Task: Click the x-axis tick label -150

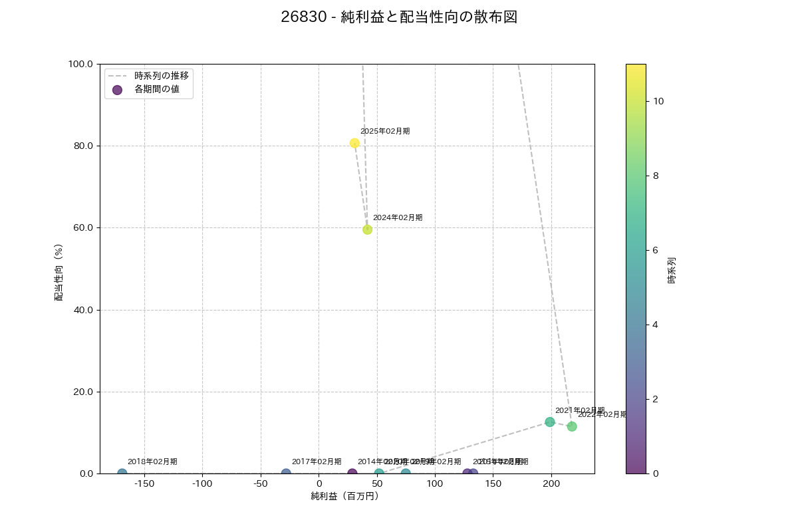Action: (144, 484)
